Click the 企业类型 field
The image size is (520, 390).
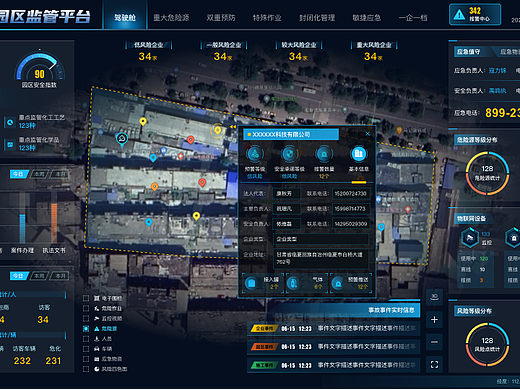click(321, 239)
